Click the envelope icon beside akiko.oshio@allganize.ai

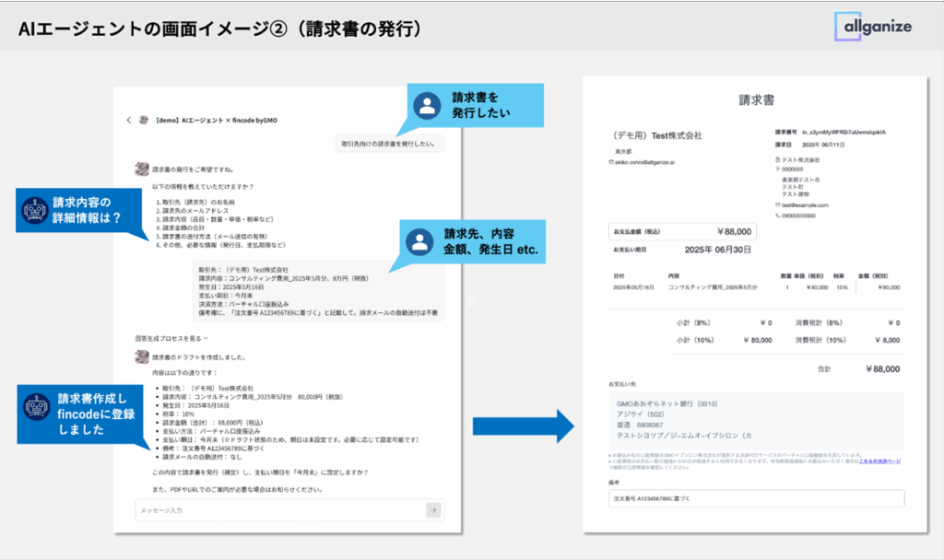[x=610, y=162]
